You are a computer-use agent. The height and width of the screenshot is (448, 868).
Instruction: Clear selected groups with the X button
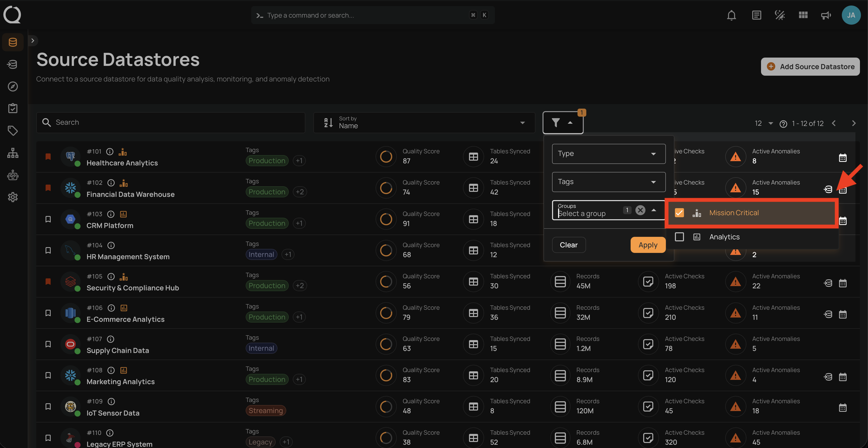pos(640,210)
